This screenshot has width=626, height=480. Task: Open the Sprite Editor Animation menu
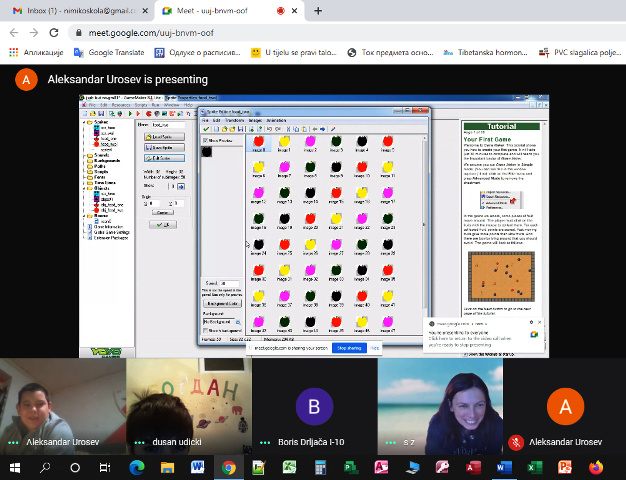coord(276,120)
